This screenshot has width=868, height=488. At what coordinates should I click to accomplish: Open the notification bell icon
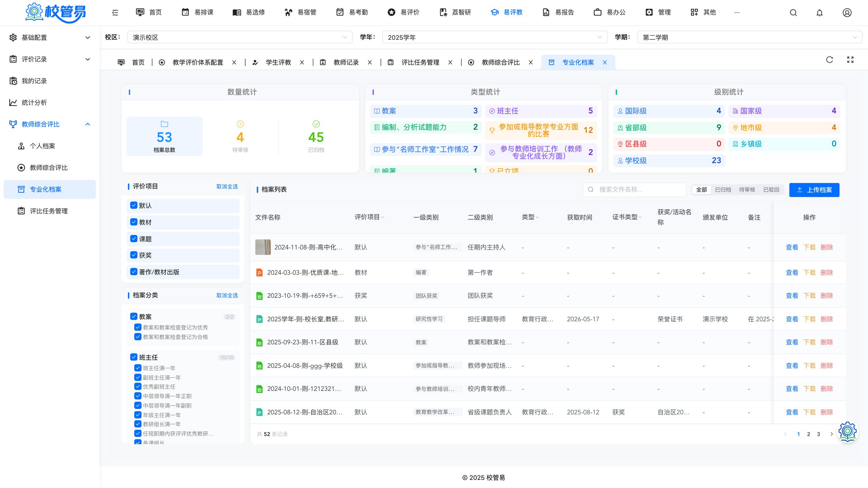coord(820,13)
